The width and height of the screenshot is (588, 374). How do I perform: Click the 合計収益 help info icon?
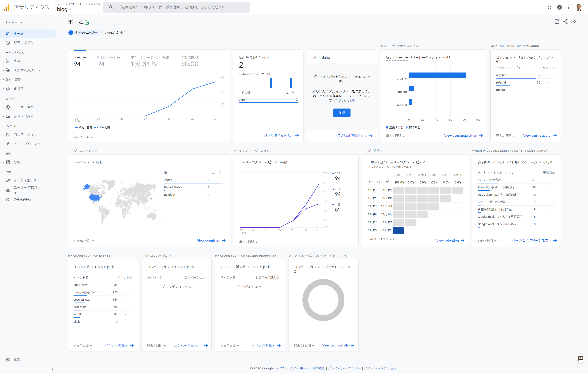pos(197,57)
